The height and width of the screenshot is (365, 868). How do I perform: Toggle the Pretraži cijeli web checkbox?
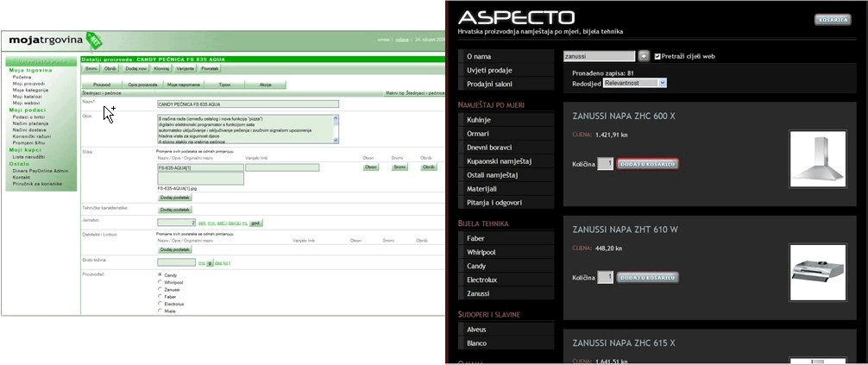tap(658, 56)
